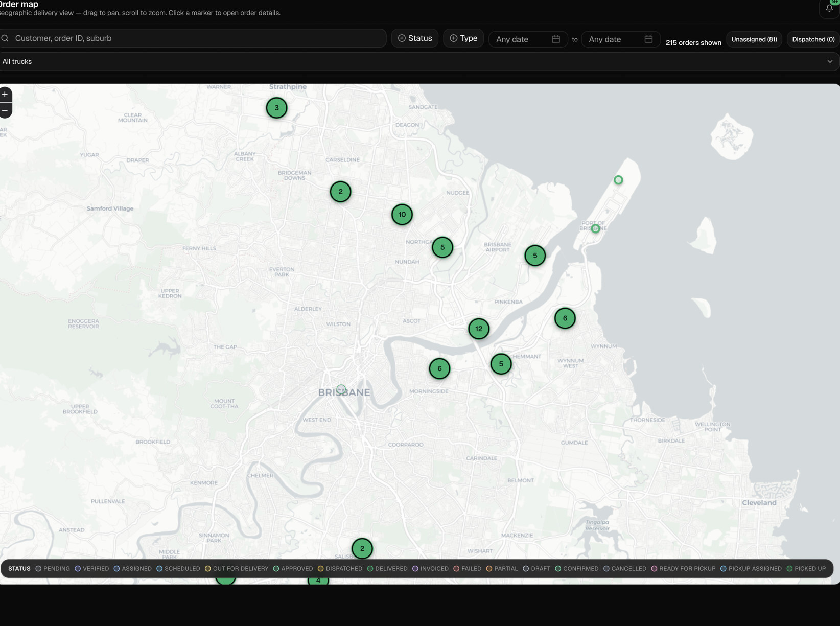
Task: Open the Status filter
Action: coord(415,38)
